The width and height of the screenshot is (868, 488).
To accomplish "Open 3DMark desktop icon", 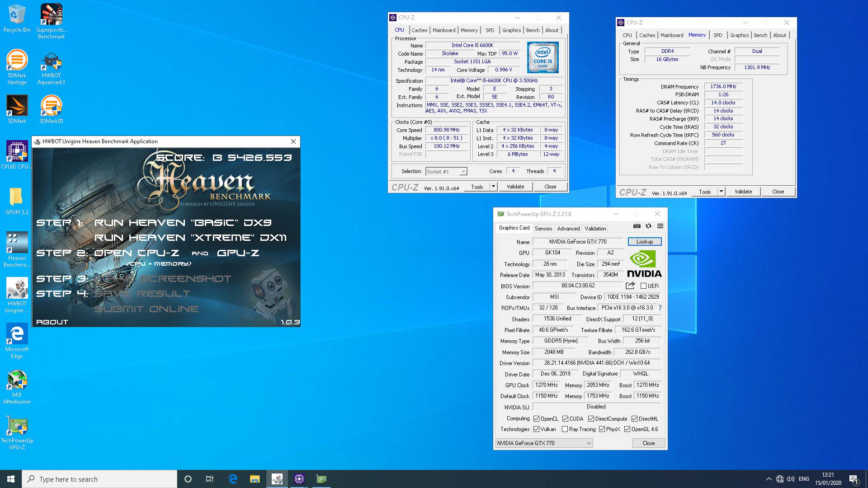I will (17, 109).
